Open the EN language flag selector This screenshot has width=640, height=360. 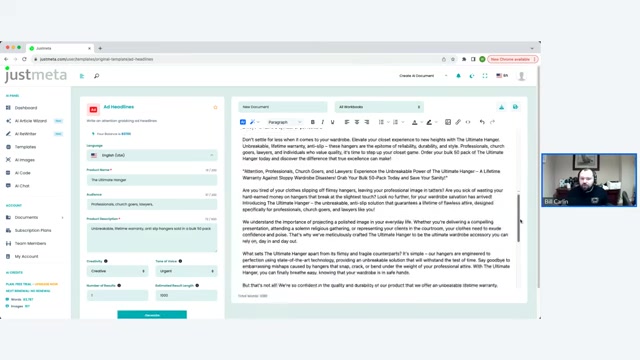(x=502, y=76)
